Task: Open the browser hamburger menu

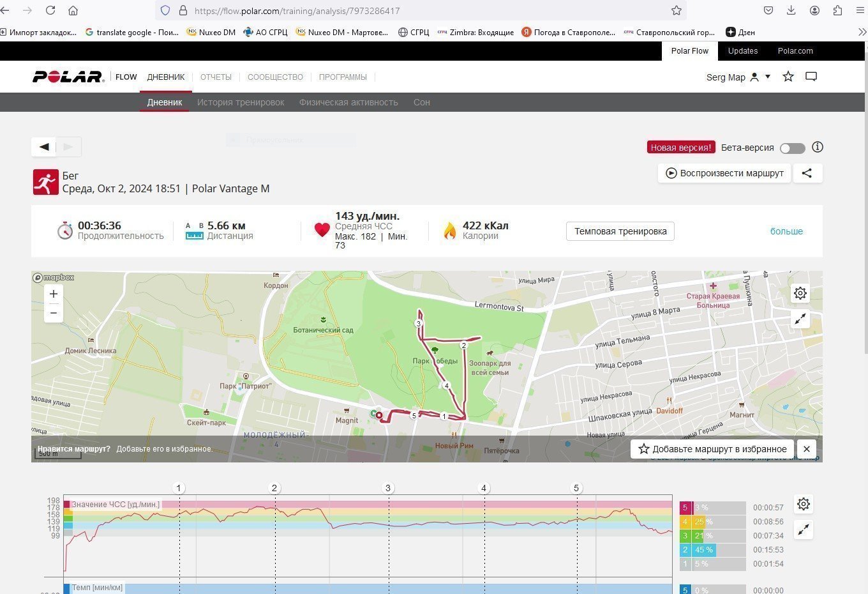Action: [x=860, y=10]
